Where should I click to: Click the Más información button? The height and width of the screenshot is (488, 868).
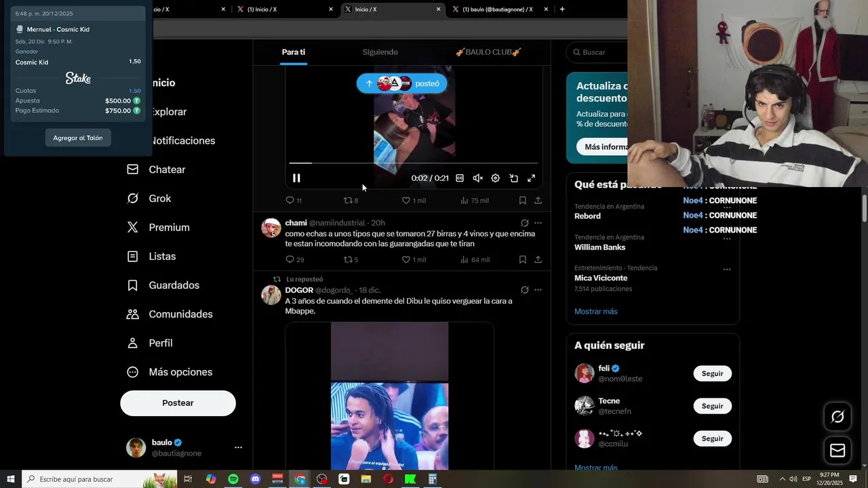[x=603, y=147]
